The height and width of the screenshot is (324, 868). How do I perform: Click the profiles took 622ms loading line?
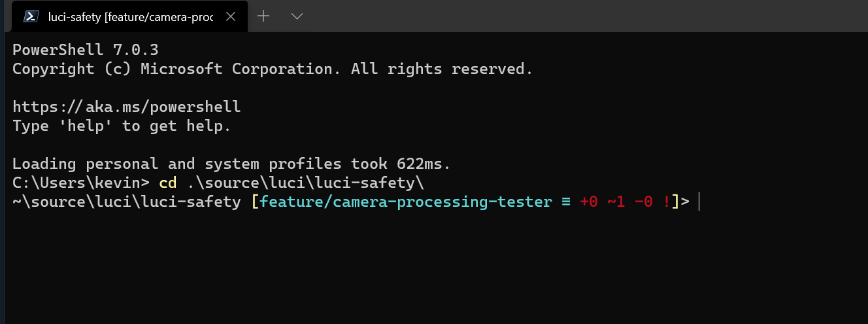click(231, 164)
